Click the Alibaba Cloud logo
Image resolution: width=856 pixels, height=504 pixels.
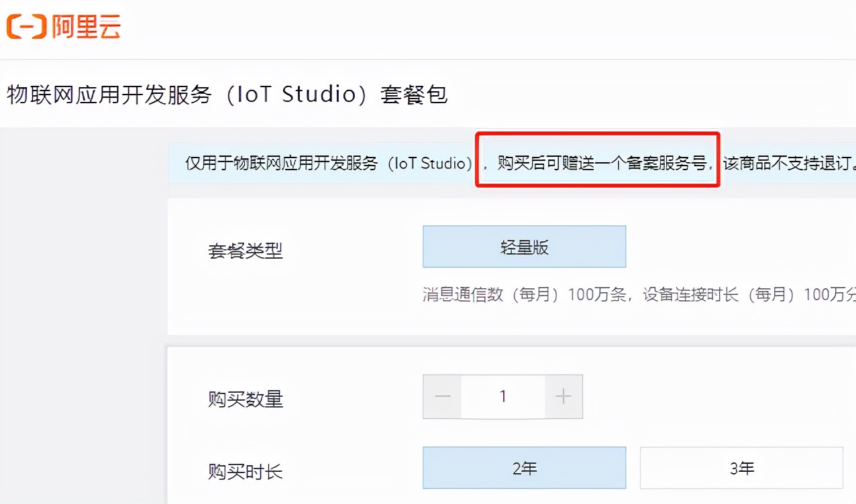[x=64, y=27]
